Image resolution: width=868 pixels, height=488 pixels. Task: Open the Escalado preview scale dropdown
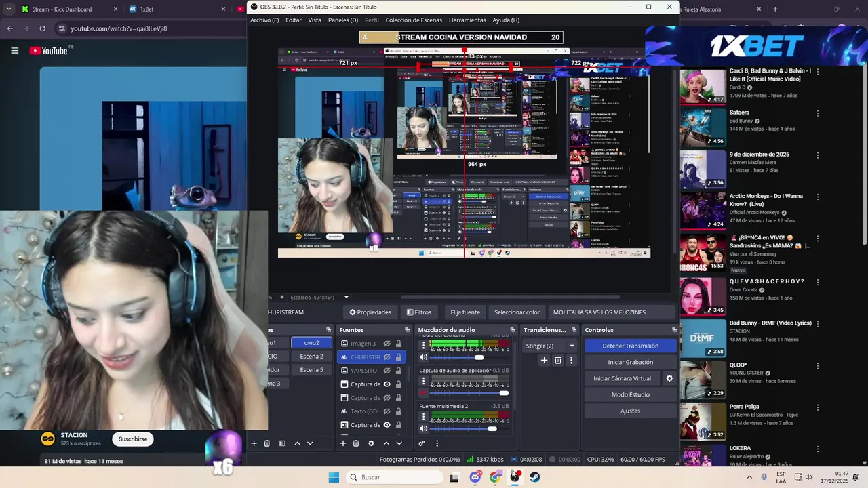pos(347,297)
